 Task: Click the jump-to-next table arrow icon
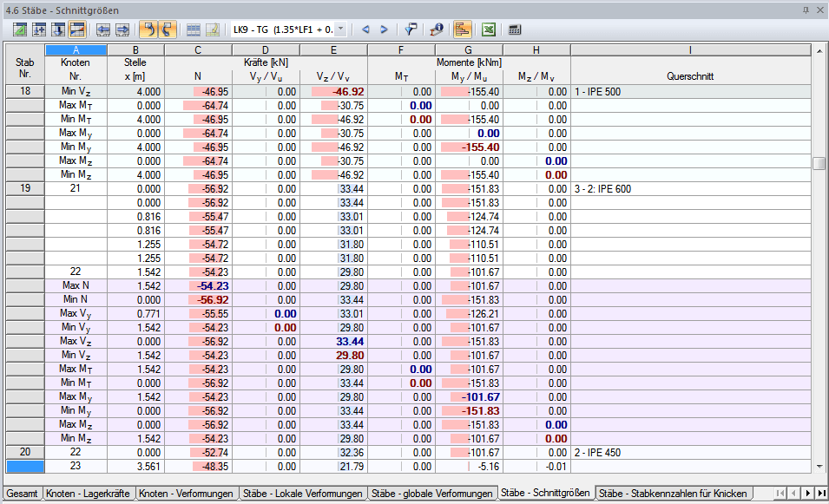tap(122, 29)
